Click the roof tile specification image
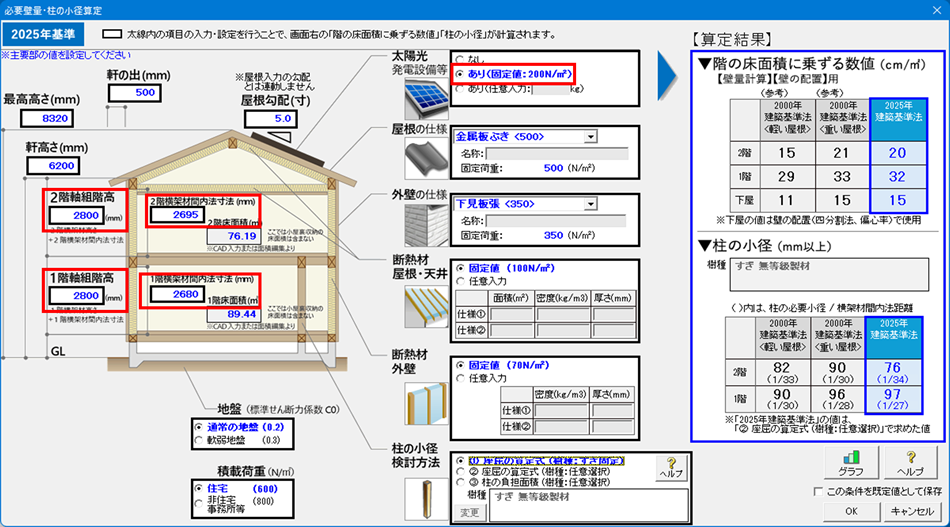Viewport: 950px width, 527px height. (x=427, y=159)
